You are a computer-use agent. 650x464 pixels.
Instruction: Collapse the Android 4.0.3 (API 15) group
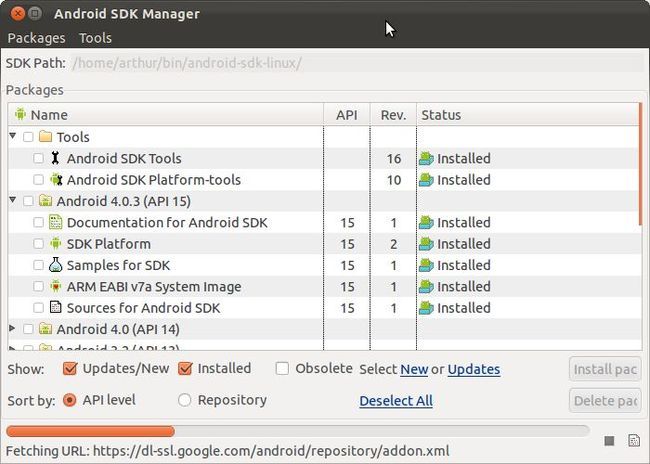pos(13,200)
